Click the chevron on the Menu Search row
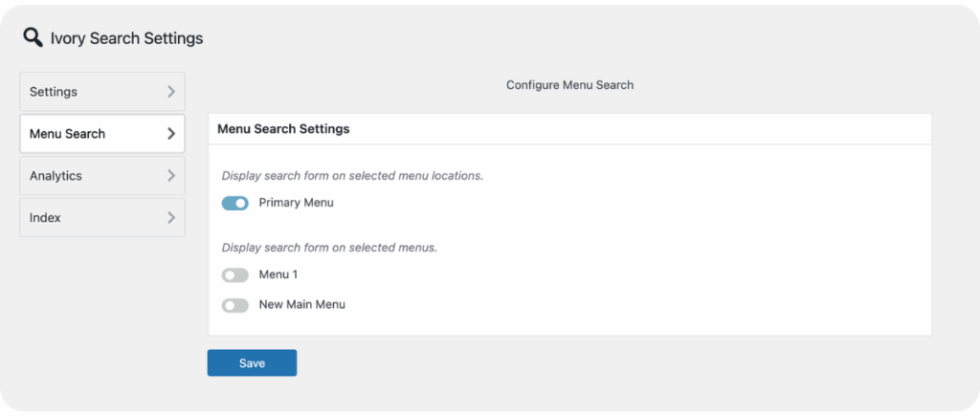The width and height of the screenshot is (980, 416). [x=171, y=134]
